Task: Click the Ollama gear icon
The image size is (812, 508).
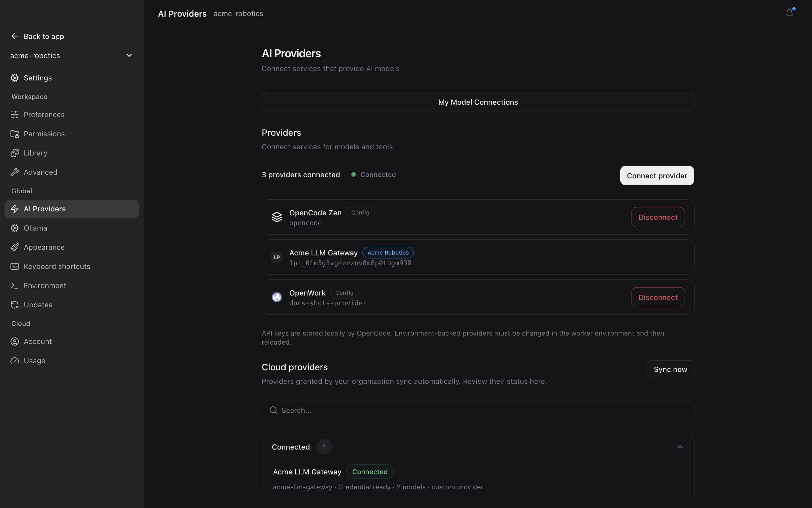Action: (x=14, y=228)
